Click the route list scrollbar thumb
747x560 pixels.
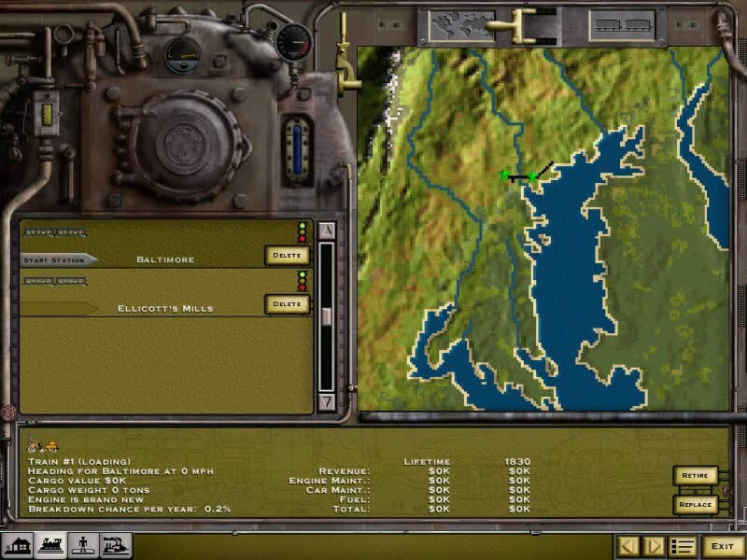(326, 316)
